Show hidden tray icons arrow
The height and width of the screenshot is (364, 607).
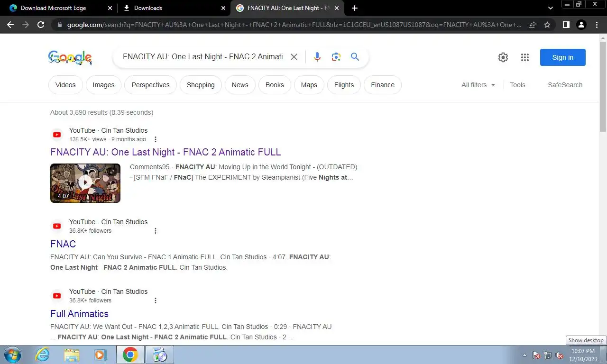click(524, 355)
